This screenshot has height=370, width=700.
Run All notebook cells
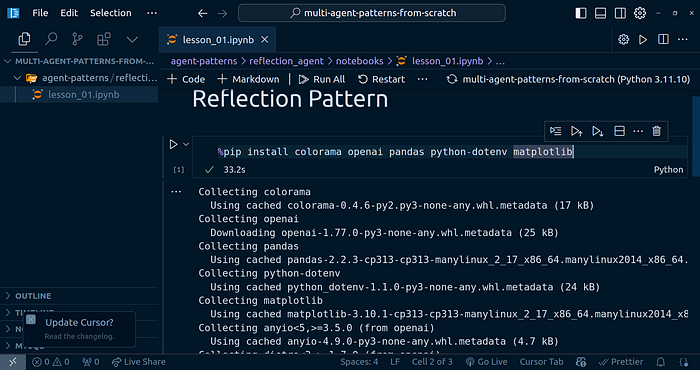coord(322,79)
